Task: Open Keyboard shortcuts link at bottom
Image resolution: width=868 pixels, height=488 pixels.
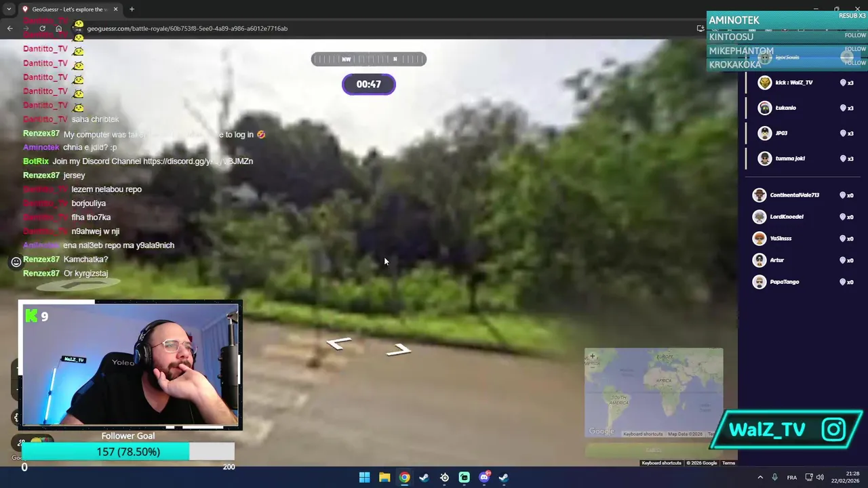Action: 661,463
